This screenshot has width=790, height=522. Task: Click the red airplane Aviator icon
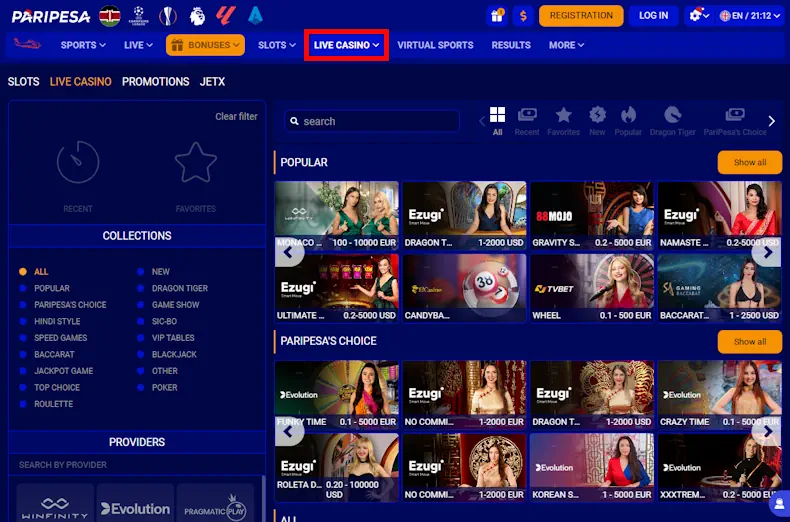click(x=27, y=44)
